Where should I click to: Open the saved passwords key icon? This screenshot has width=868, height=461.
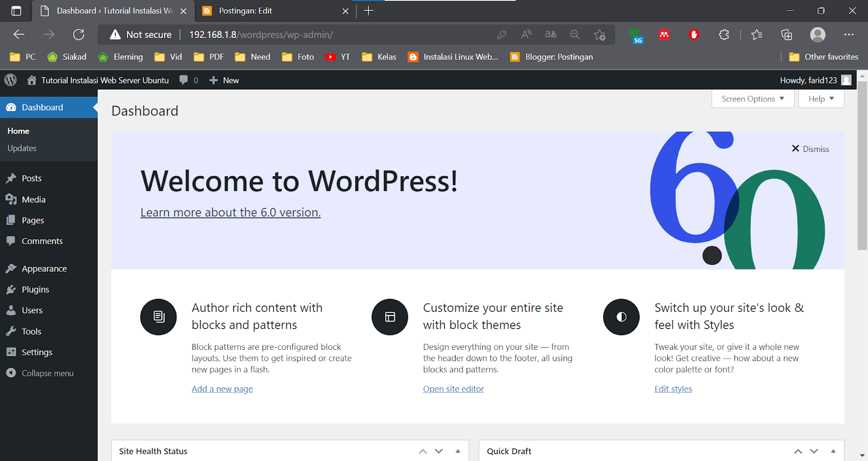click(x=502, y=35)
